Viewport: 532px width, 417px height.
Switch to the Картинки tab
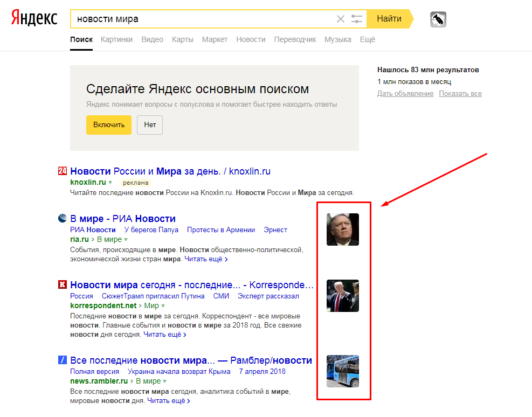pyautogui.click(x=116, y=39)
